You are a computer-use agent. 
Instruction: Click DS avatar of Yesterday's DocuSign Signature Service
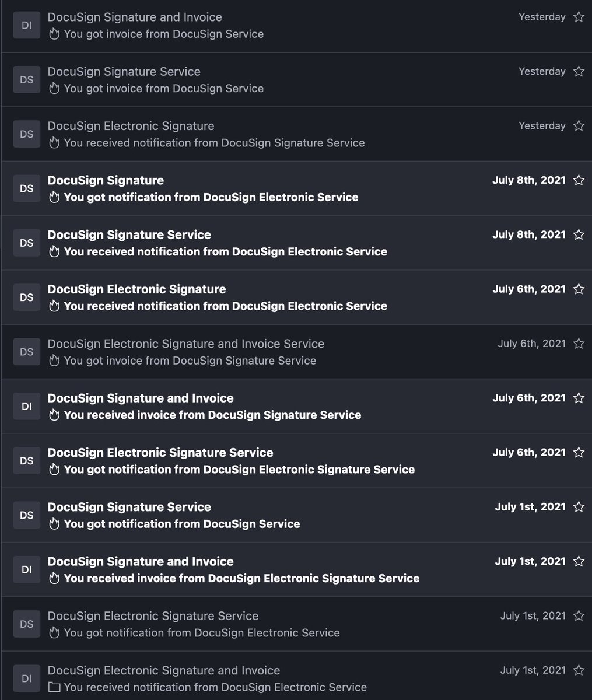click(x=27, y=79)
